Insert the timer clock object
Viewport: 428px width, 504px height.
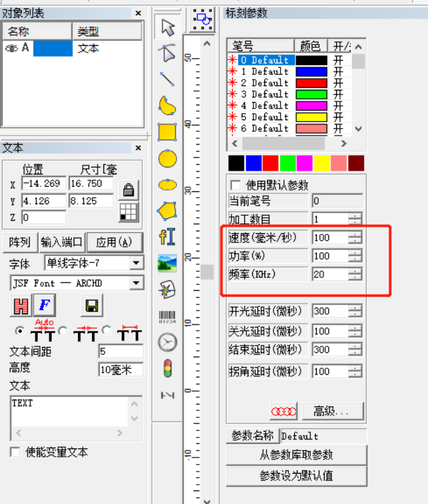pos(167,342)
